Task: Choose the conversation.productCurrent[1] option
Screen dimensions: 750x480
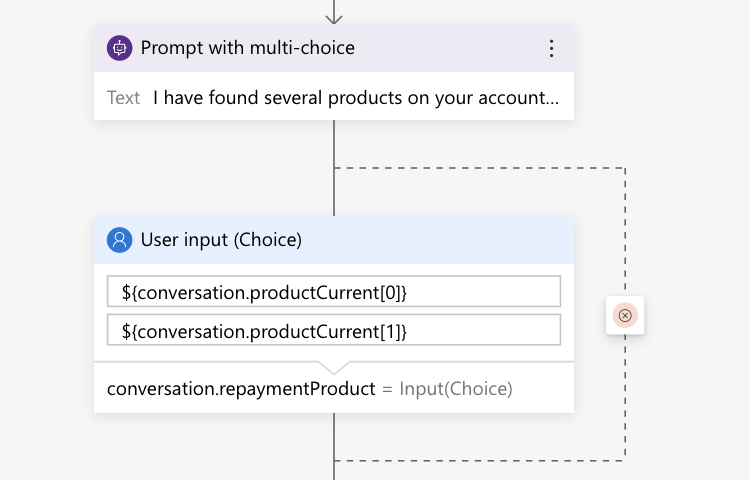Action: (334, 330)
